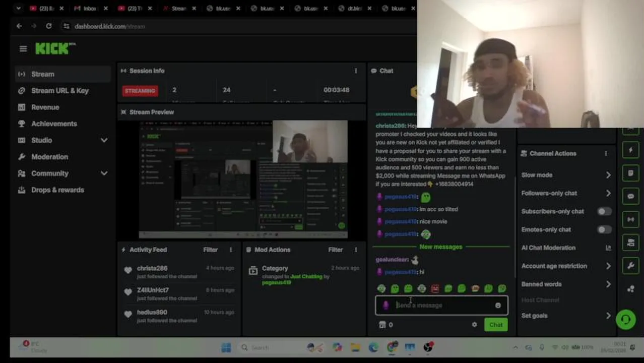The image size is (644, 363).
Task: Click the lightning bolt icon in the right rail
Action: [x=630, y=150]
